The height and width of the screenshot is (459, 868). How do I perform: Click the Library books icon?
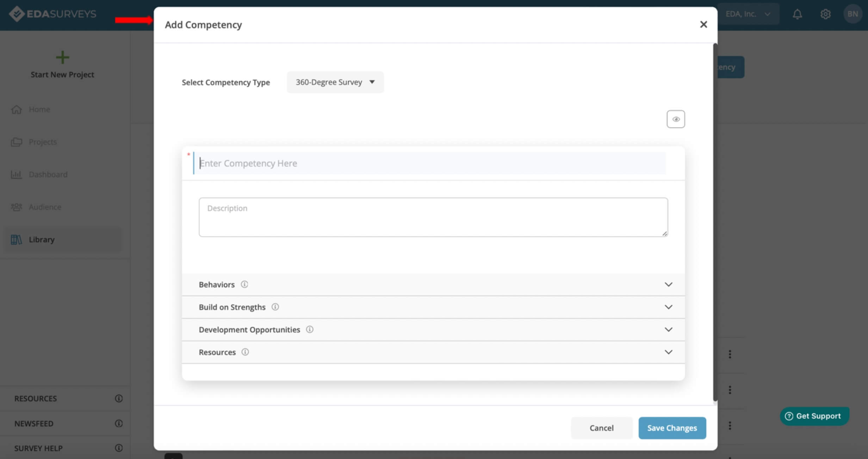pos(16,239)
